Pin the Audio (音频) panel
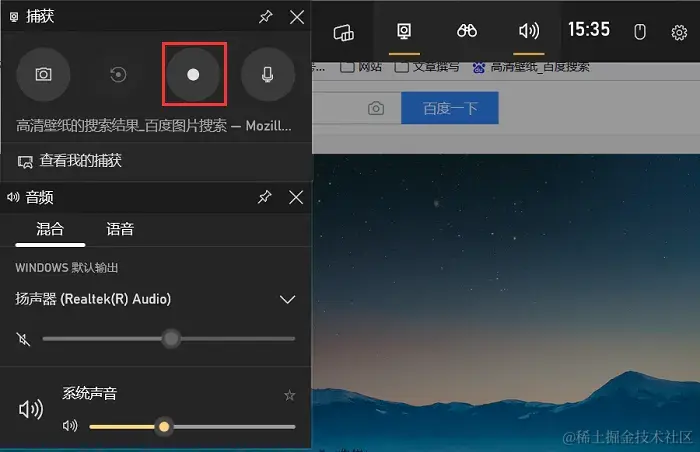Screen dimensions: 700x452 pos(265,197)
